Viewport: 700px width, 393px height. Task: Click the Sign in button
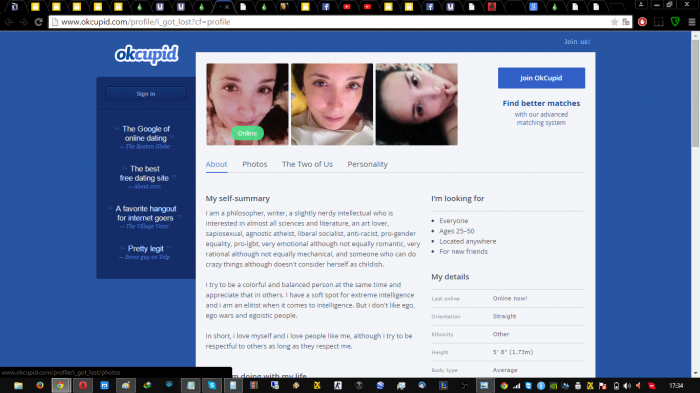(x=146, y=94)
